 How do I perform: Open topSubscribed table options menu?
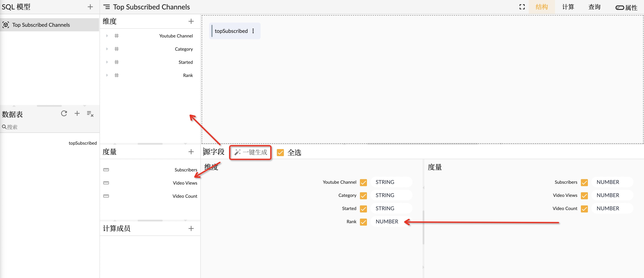(253, 31)
